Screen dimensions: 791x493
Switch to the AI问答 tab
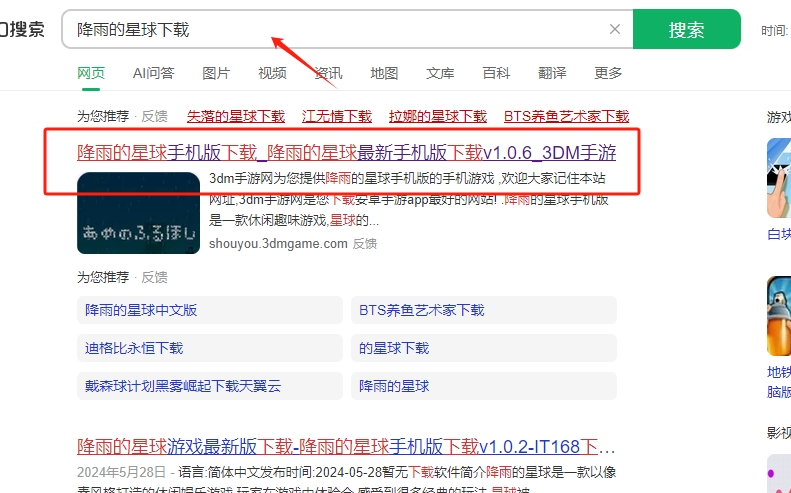pos(153,73)
